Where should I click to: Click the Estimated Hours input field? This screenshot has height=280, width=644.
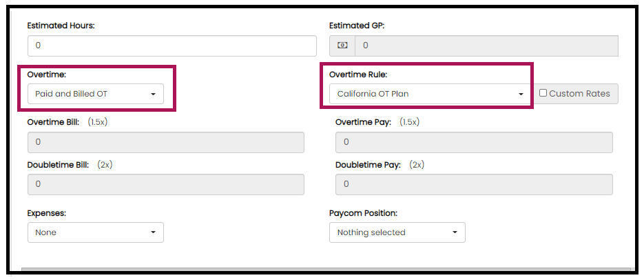click(x=172, y=46)
